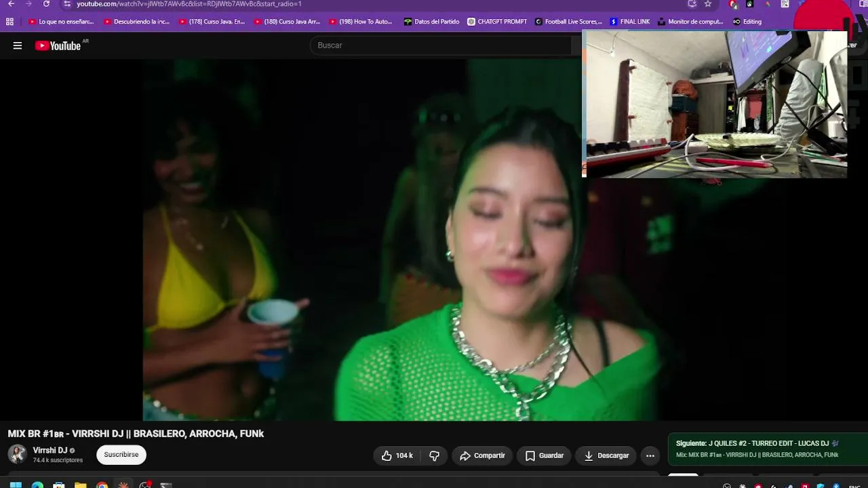Select the youtube.com address bar URL
Screen dimensions: 868x488
click(189, 4)
